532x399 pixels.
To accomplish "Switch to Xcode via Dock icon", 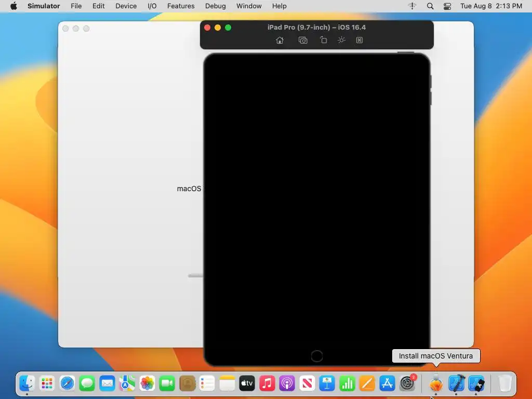I will [x=456, y=383].
